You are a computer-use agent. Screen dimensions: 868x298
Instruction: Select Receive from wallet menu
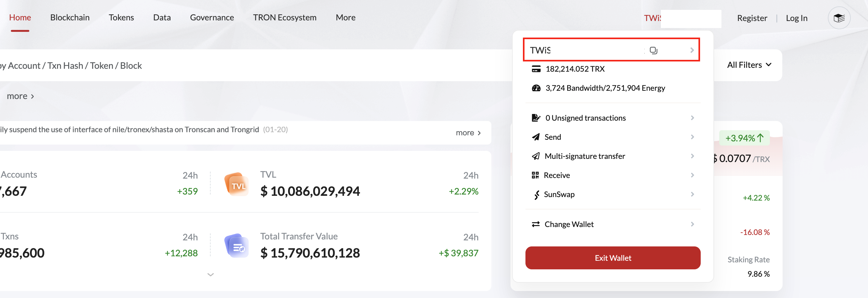click(x=613, y=175)
